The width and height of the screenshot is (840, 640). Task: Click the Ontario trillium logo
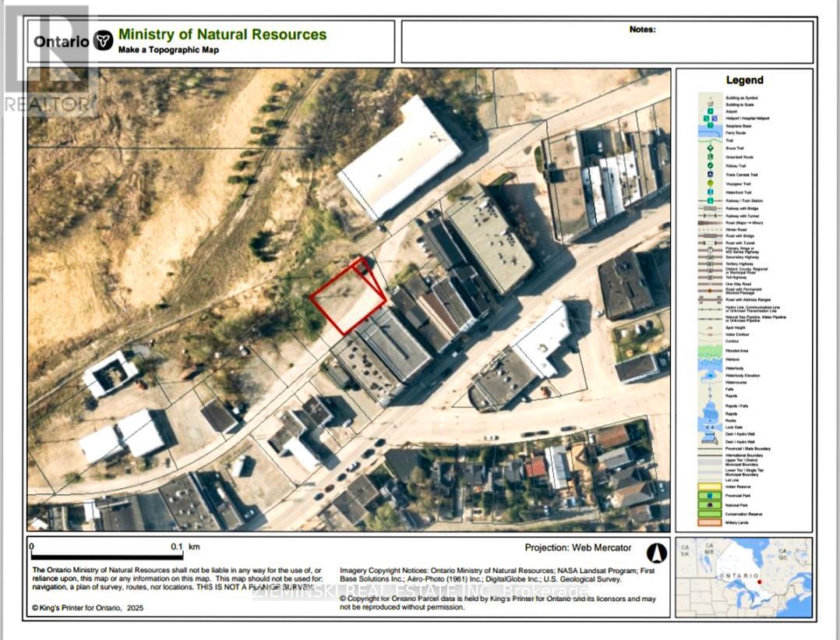pos(103,41)
